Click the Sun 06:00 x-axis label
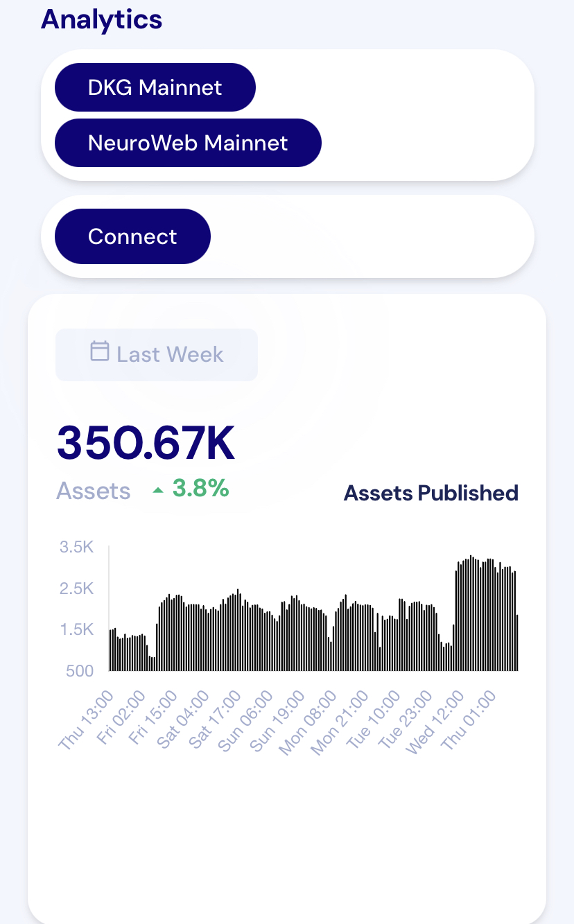 (245, 722)
